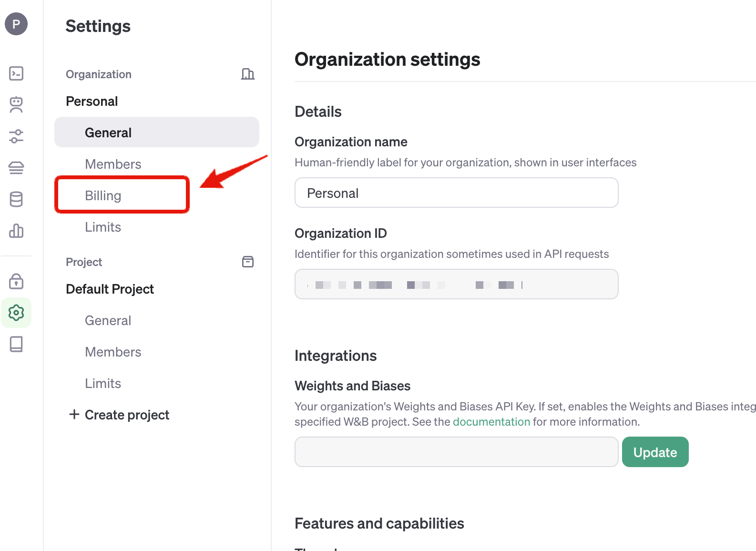Open the Docs book icon
The width and height of the screenshot is (756, 551).
pos(16,344)
